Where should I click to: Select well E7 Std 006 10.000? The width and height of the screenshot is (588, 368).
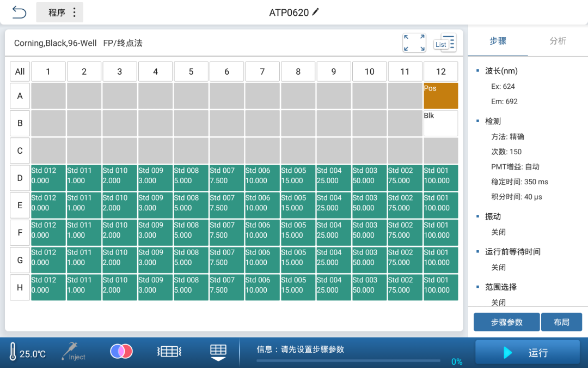(x=262, y=206)
